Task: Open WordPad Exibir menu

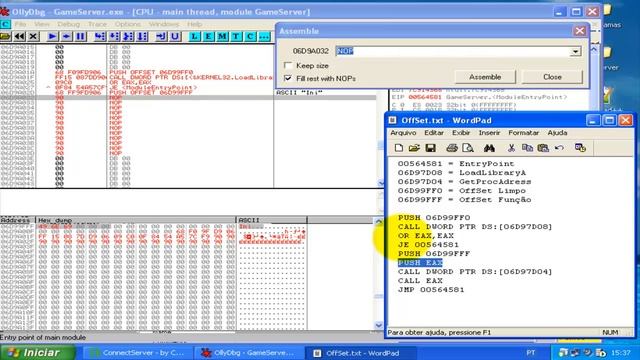Action: tap(461, 133)
